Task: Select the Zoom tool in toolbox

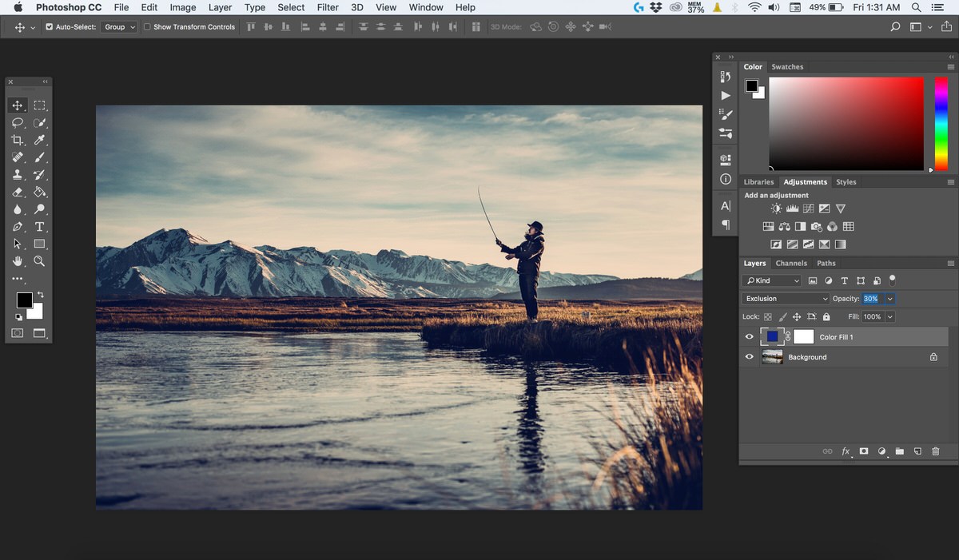Action: click(x=39, y=261)
